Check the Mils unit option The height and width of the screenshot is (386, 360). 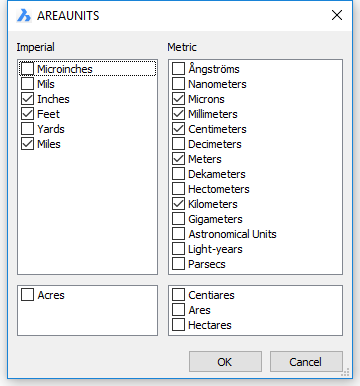(x=28, y=84)
